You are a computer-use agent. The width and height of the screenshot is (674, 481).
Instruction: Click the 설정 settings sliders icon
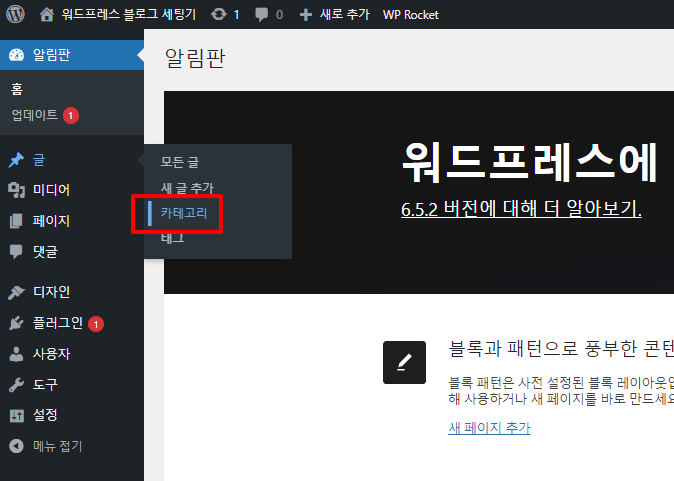(17, 416)
